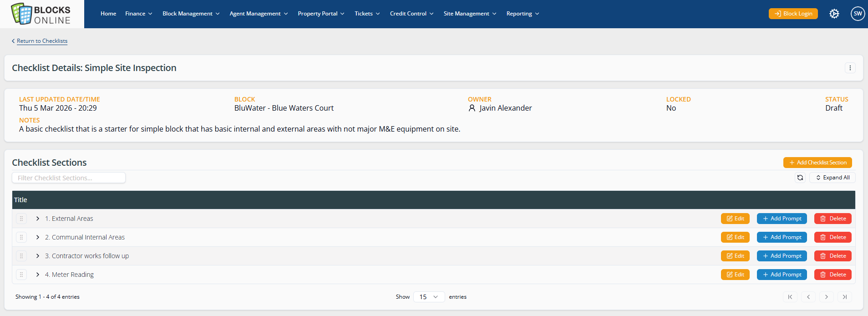Go to the last page of entries
This screenshot has height=316, width=868.
[844, 297]
